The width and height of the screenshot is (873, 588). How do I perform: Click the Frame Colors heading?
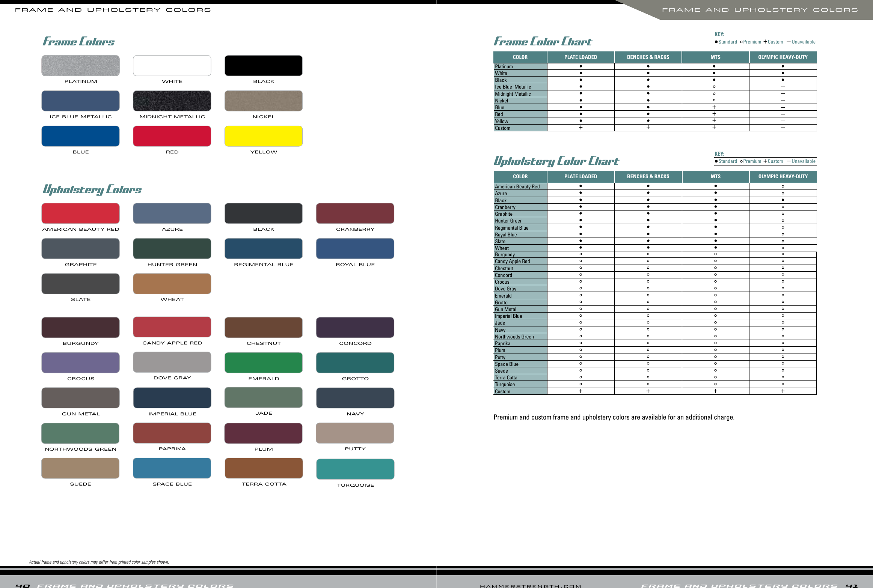(78, 41)
